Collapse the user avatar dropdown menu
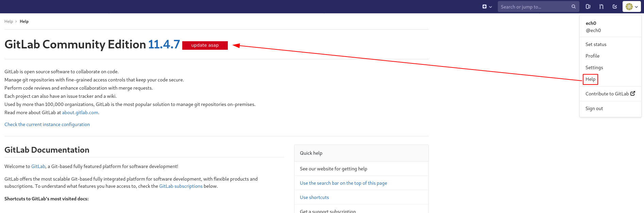Image resolution: width=644 pixels, height=213 pixels. (x=631, y=6)
